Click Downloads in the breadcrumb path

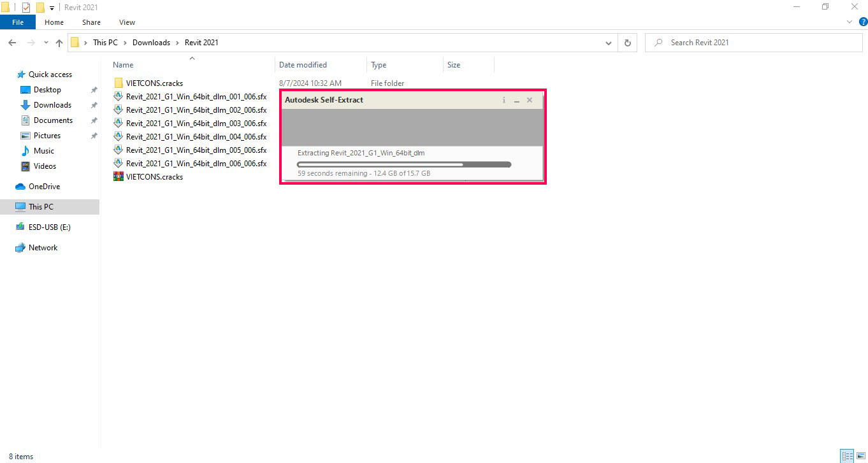coord(151,43)
